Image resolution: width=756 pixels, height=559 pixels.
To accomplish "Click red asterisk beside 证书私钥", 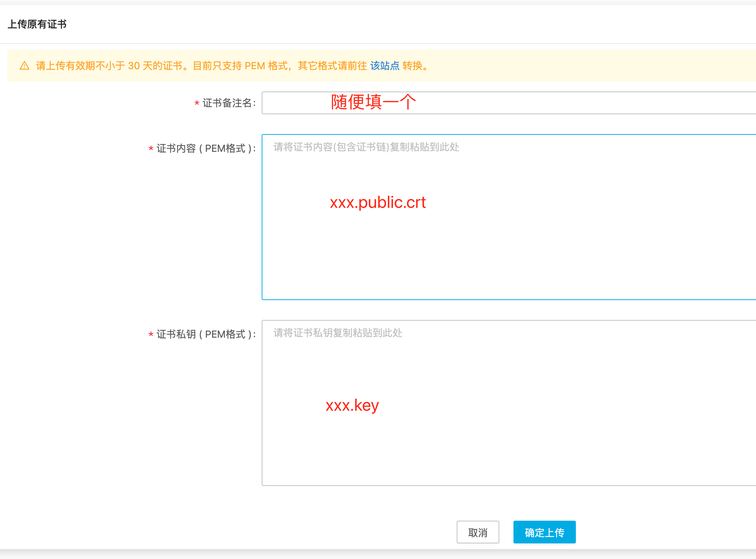I will [151, 335].
